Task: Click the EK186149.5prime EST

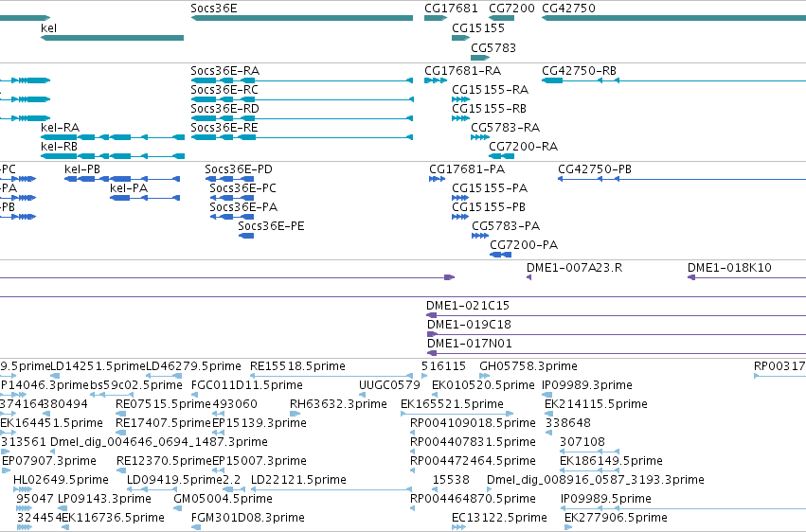Action: [x=589, y=470]
